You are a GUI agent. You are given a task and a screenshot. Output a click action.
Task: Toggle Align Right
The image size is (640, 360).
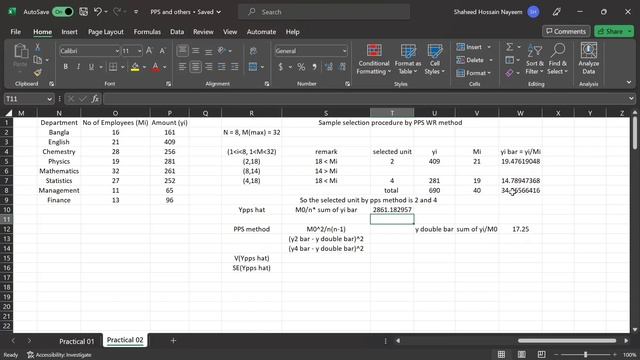[x=209, y=67]
